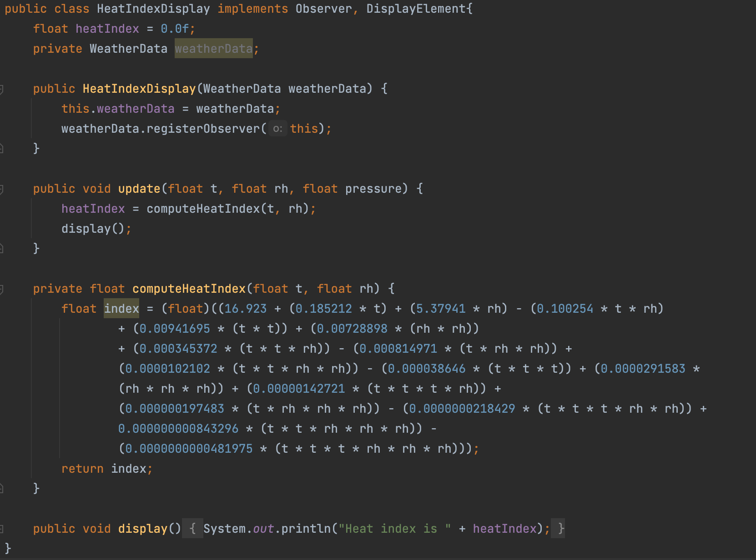Click heatIndex in the computeHeatIndex assignment line

[93, 209]
